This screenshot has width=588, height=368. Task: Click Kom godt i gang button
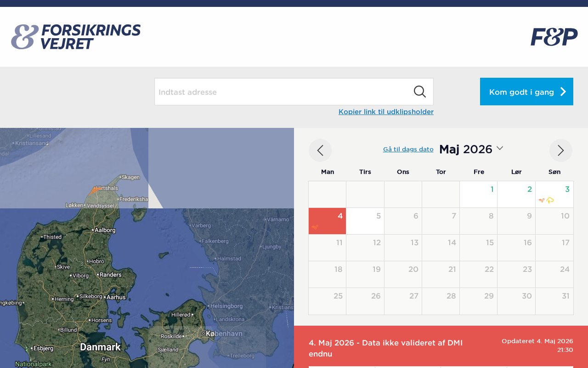(526, 92)
